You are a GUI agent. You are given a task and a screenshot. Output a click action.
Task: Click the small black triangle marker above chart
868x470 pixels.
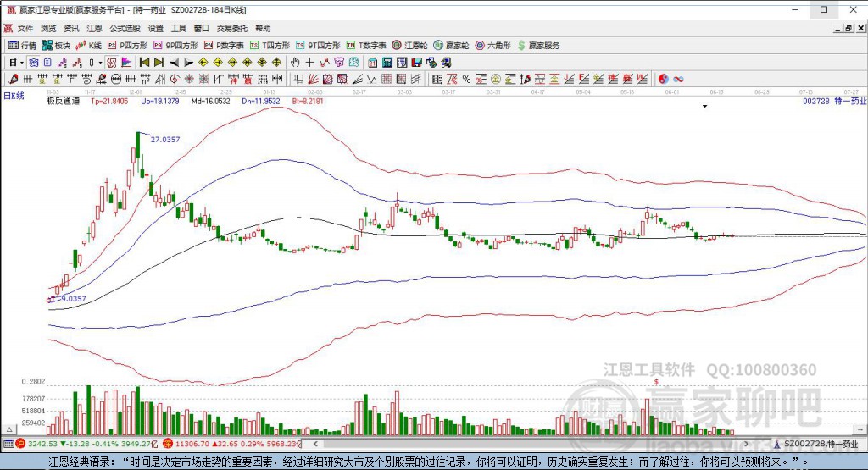(704, 106)
